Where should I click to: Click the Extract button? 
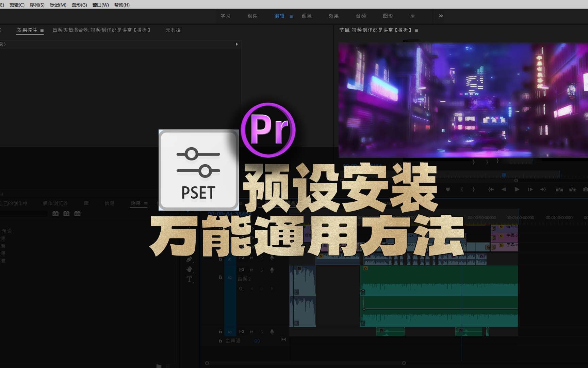point(573,189)
